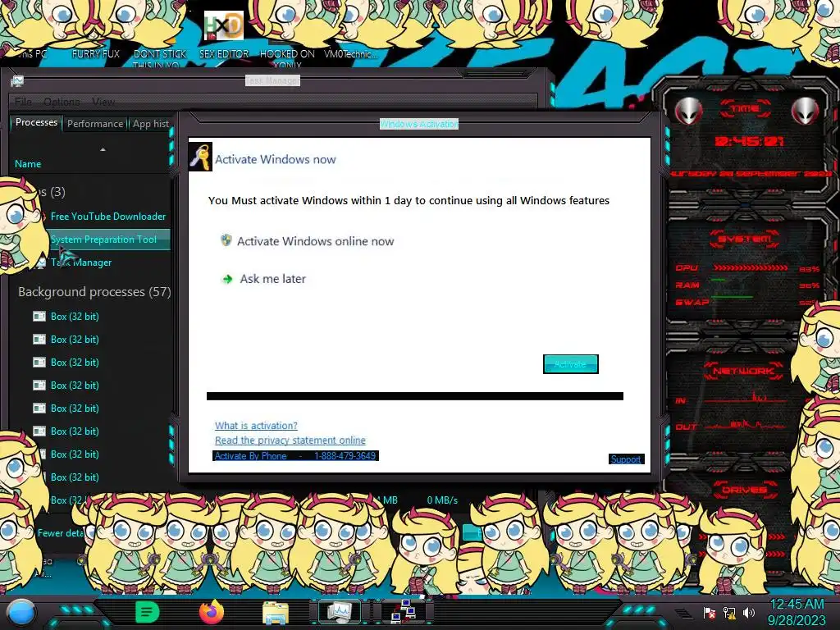Screen dimensions: 840x630
Task: Open the VM0Technic desktop shortcut
Action: [351, 53]
